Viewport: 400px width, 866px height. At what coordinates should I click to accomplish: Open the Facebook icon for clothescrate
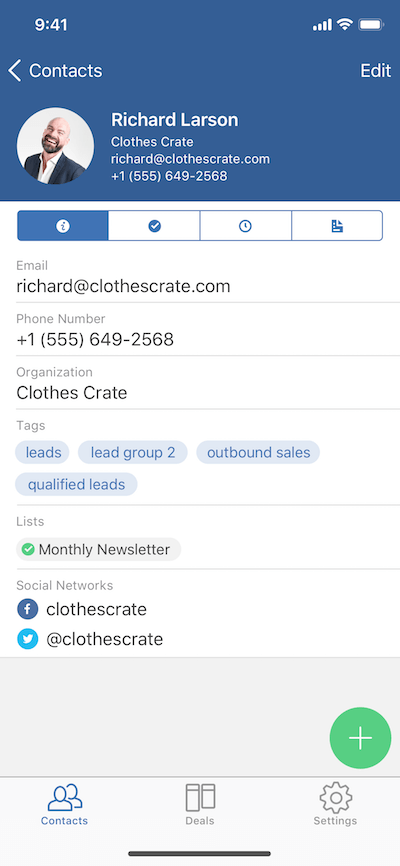[28, 610]
